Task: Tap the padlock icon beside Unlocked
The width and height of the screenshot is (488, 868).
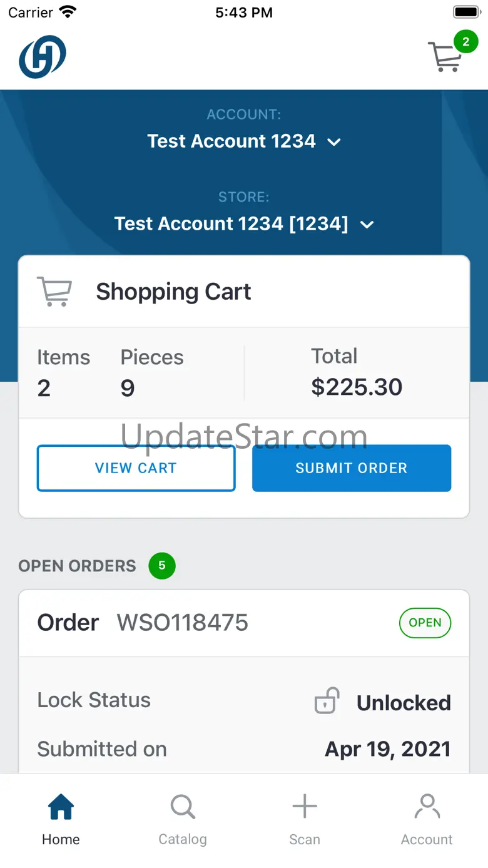Action: point(327,701)
